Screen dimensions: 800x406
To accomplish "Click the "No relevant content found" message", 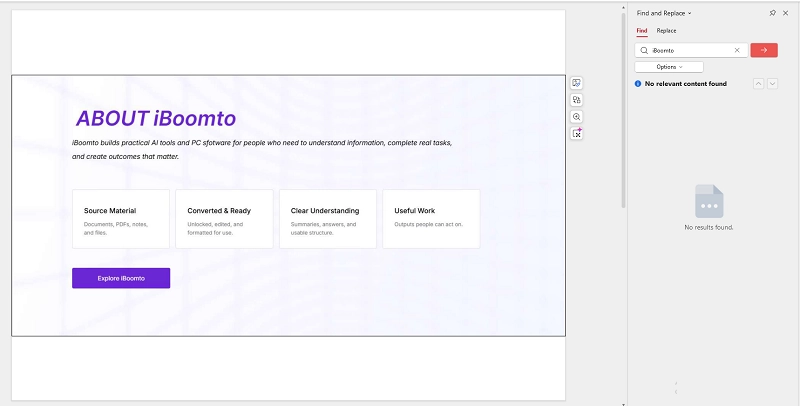I will point(686,84).
